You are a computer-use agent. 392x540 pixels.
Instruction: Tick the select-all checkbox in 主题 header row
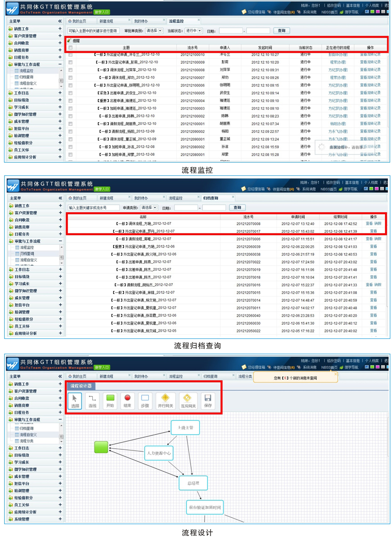tap(70, 48)
